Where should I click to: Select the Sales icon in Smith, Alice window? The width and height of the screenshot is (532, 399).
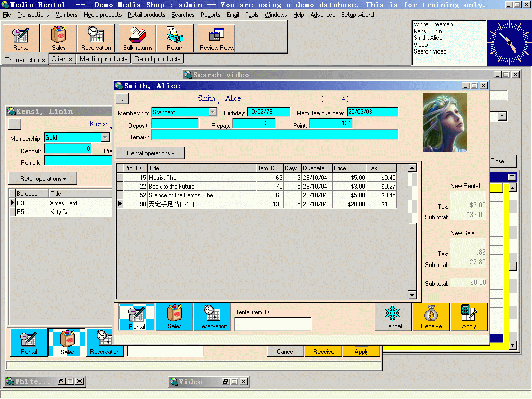click(x=174, y=317)
